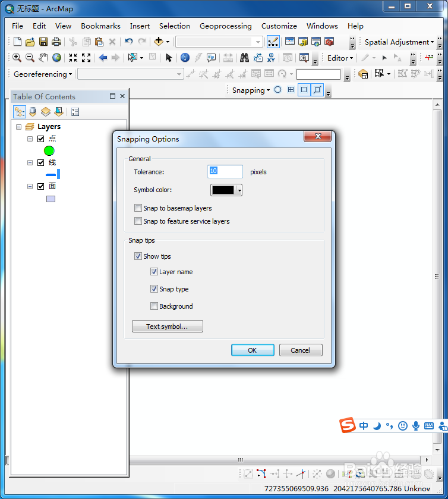The width and height of the screenshot is (448, 499).
Task: Click the Add Data plus icon
Action: click(x=158, y=42)
